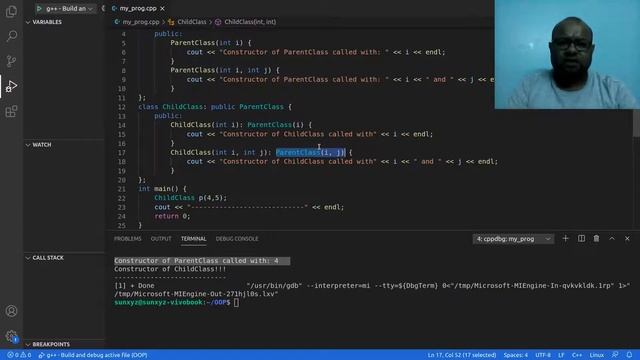Open the Extensions view
Image resolution: width=640 pixels, height=360 pixels.
11,111
